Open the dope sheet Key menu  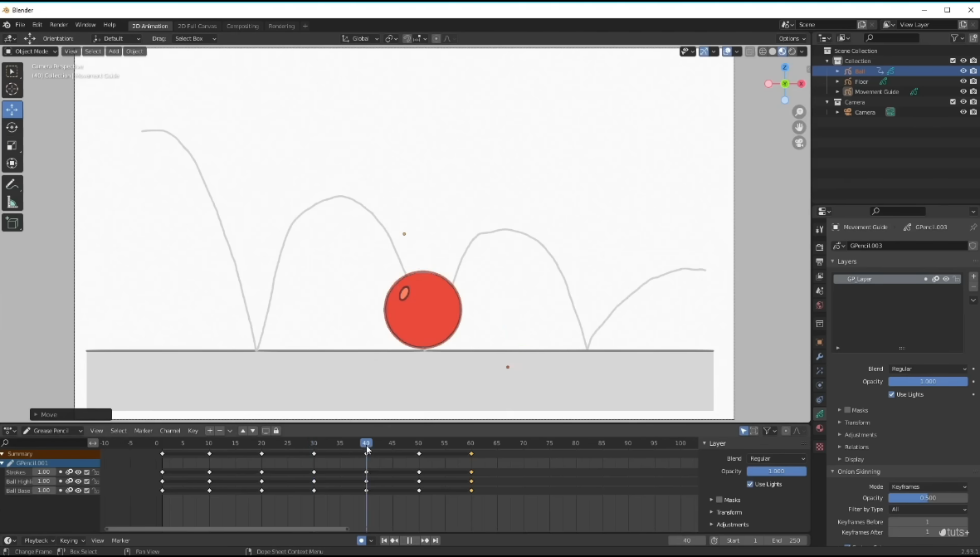193,431
